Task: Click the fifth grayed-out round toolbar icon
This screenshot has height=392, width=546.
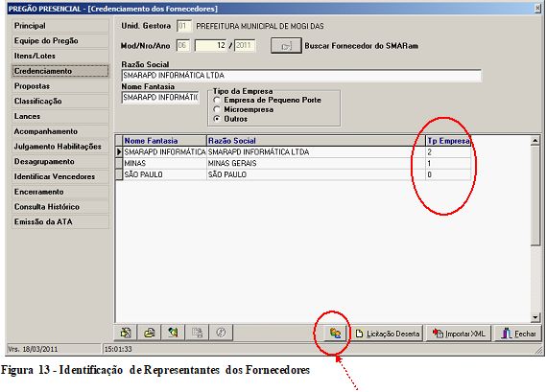Action: click(221, 333)
